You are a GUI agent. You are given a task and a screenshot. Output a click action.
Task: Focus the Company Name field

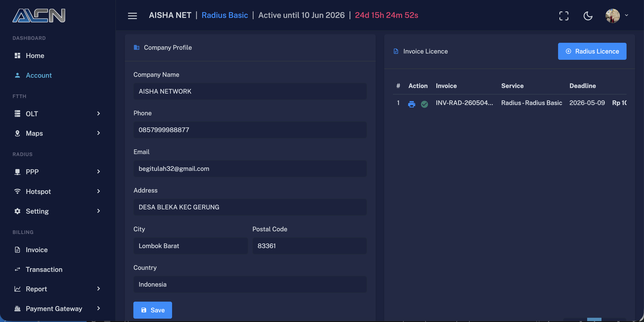250,91
